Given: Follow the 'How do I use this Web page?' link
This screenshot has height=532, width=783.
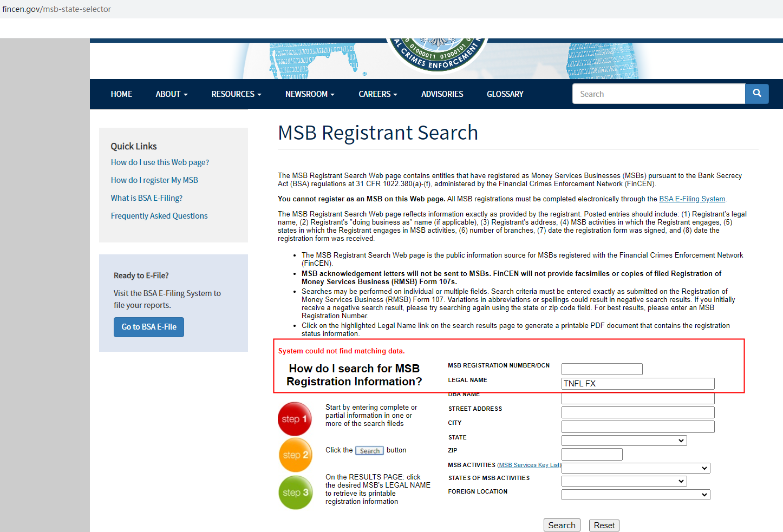Looking at the screenshot, I should [160, 162].
